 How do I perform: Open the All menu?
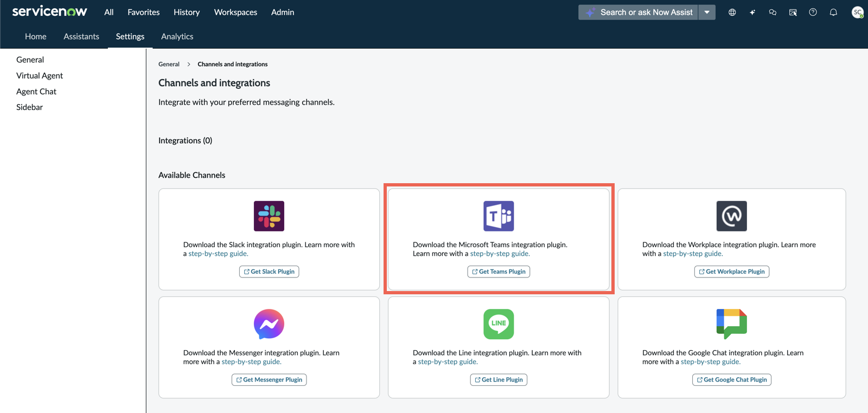point(109,12)
